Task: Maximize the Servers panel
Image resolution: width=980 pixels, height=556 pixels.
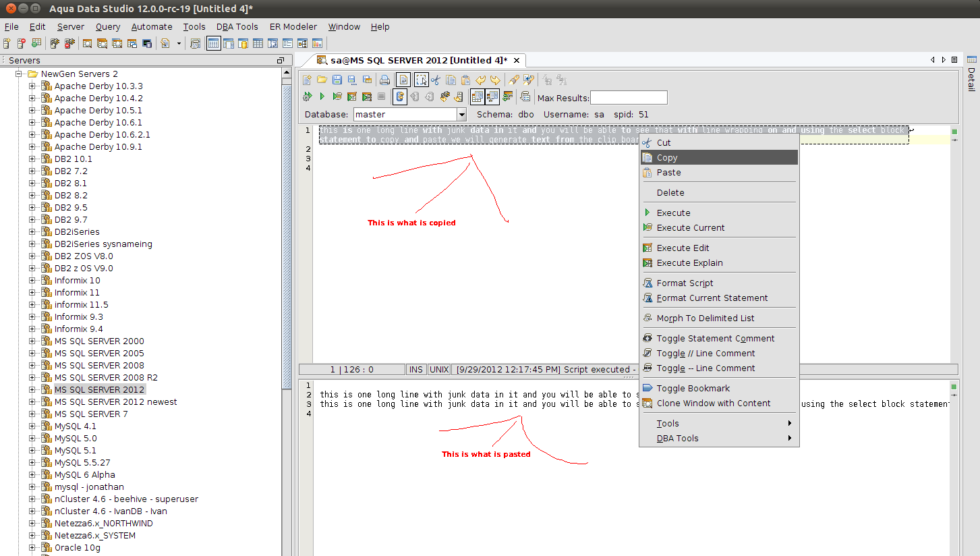Action: [280, 60]
